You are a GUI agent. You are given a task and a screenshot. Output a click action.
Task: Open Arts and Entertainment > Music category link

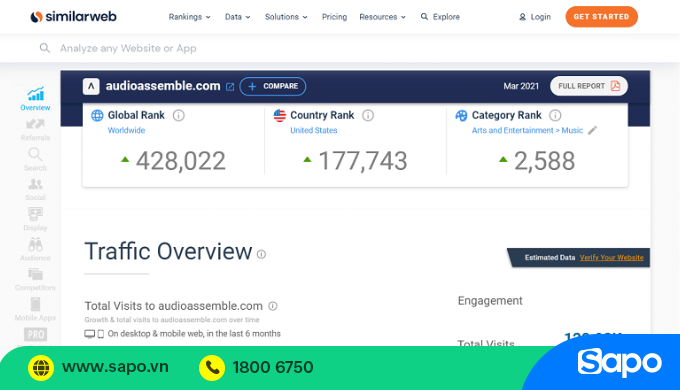coord(527,130)
